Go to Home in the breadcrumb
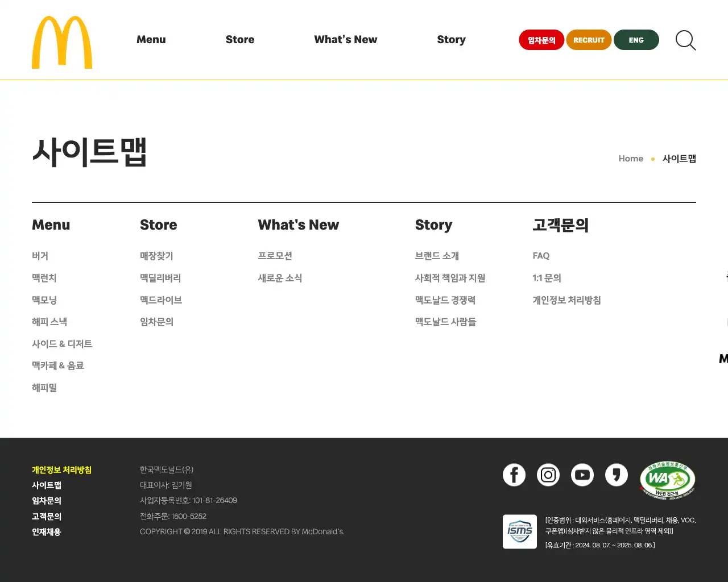 631,159
